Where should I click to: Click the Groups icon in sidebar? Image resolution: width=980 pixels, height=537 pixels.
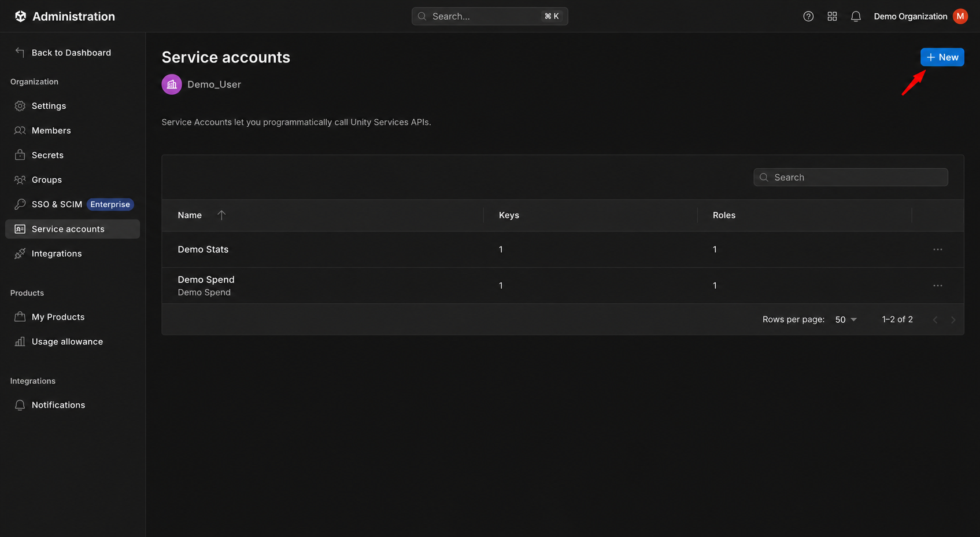(x=20, y=180)
